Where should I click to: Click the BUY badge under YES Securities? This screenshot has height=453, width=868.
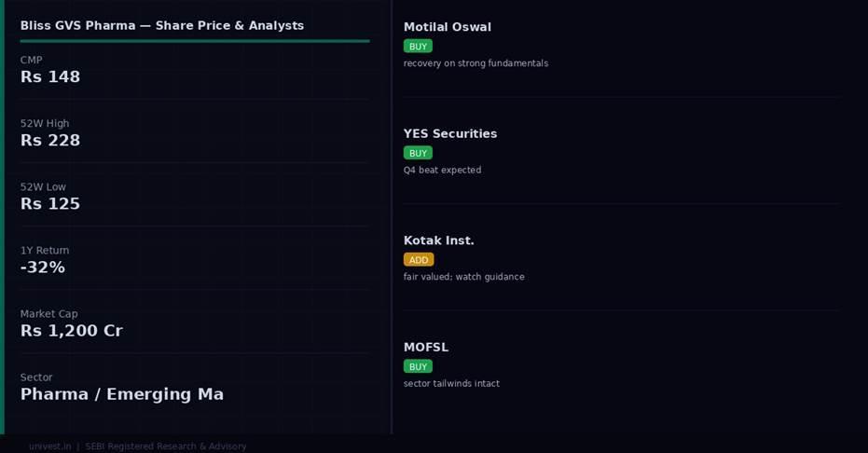click(418, 153)
